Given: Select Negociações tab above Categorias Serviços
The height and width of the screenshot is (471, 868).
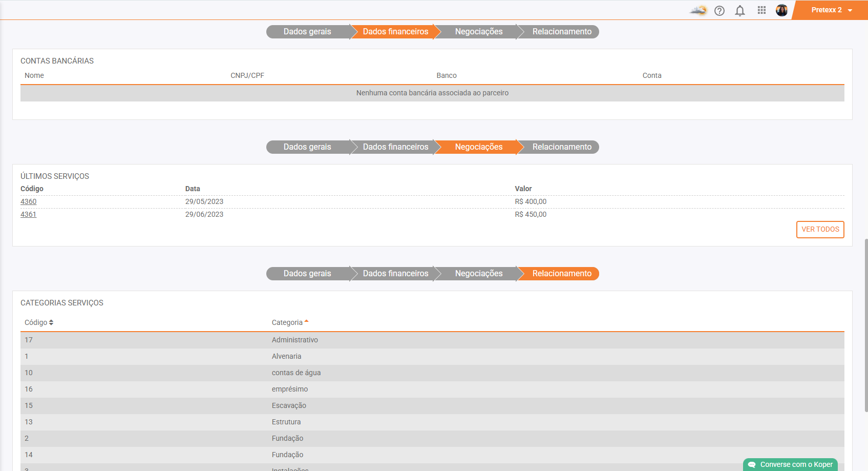Looking at the screenshot, I should pos(479,274).
